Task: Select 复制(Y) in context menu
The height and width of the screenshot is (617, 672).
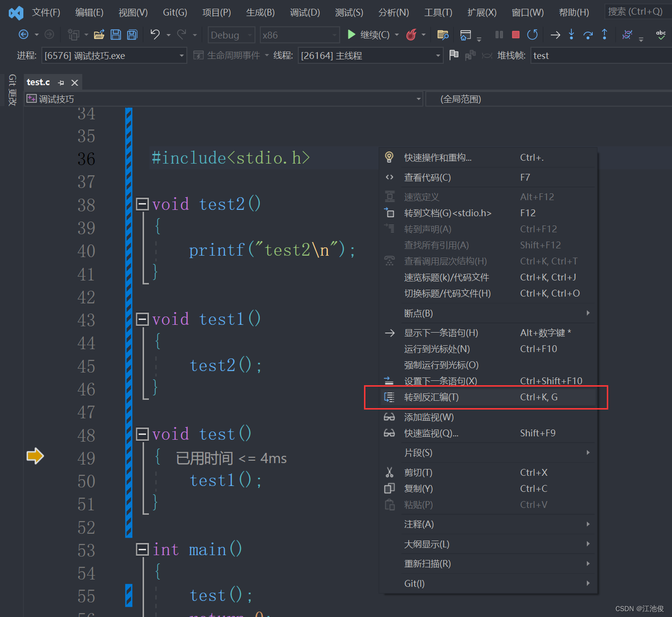Action: [x=489, y=489]
